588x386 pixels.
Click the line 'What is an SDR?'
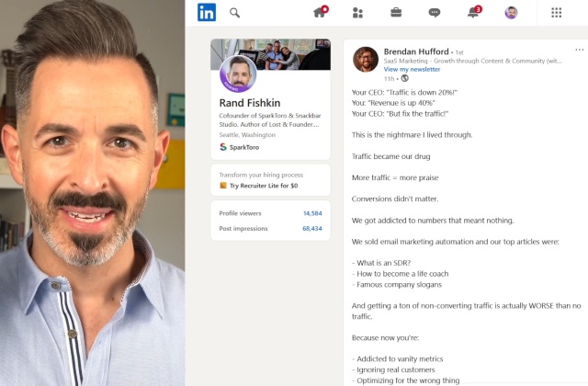384,263
